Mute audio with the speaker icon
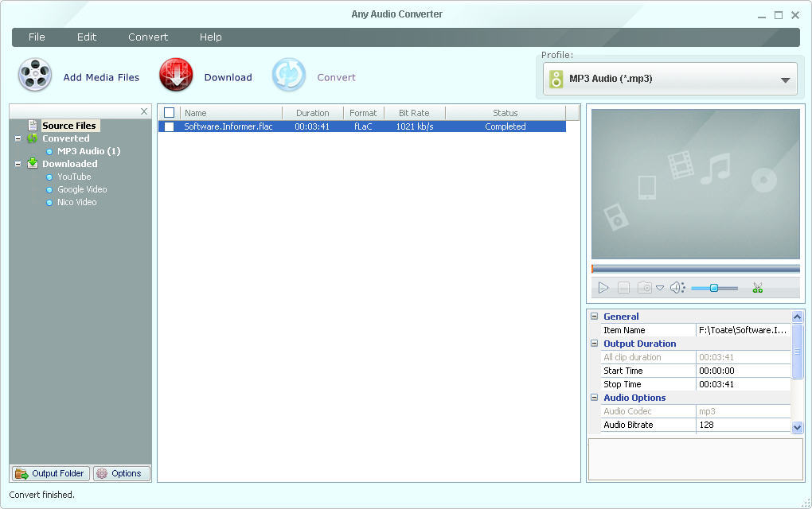This screenshot has height=509, width=812. click(677, 288)
